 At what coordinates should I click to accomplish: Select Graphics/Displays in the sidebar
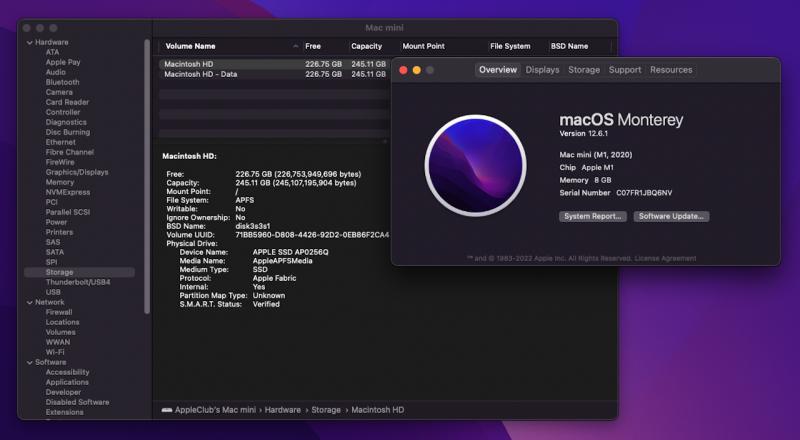[77, 172]
